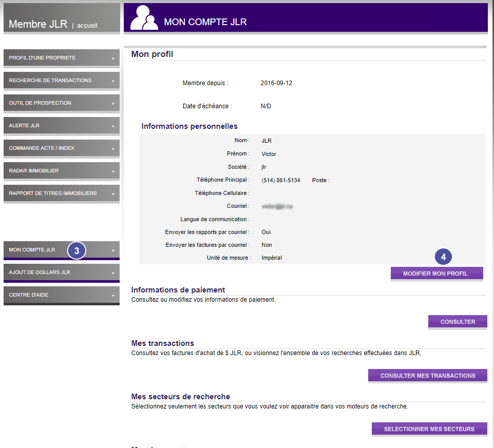Click the numbered circle badge 4 above Modifier Mon Profil
The image size is (494, 448).
point(443,257)
